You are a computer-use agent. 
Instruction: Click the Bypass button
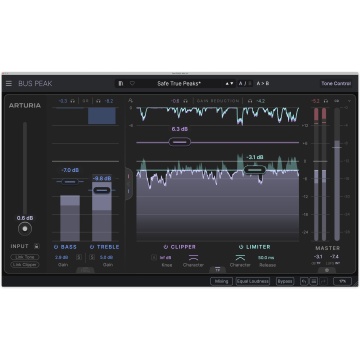coord(285,281)
